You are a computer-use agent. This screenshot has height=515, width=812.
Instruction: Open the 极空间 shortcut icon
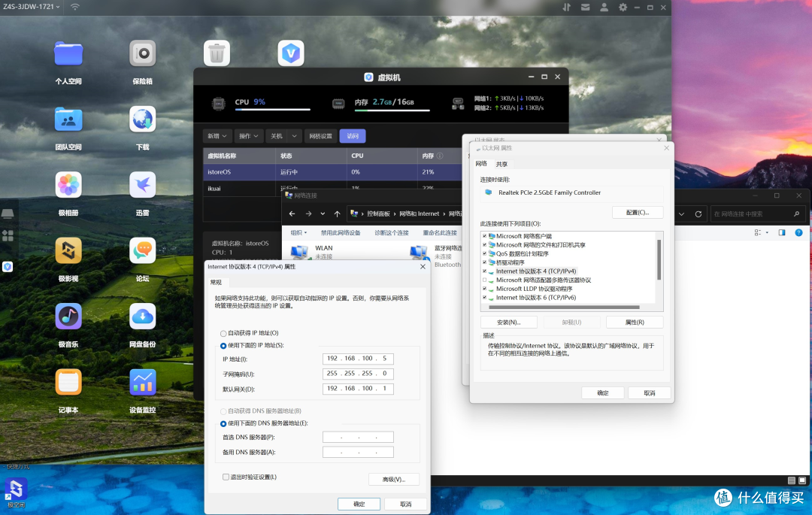click(x=16, y=489)
